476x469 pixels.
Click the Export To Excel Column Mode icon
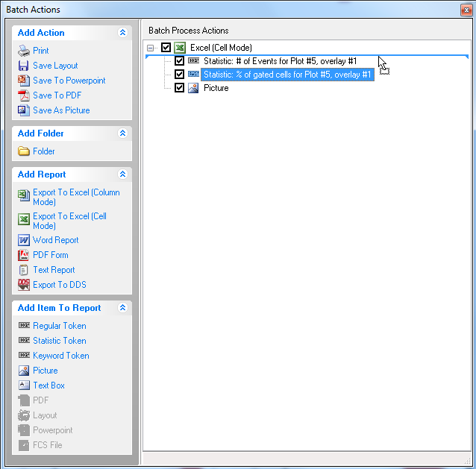(x=24, y=195)
